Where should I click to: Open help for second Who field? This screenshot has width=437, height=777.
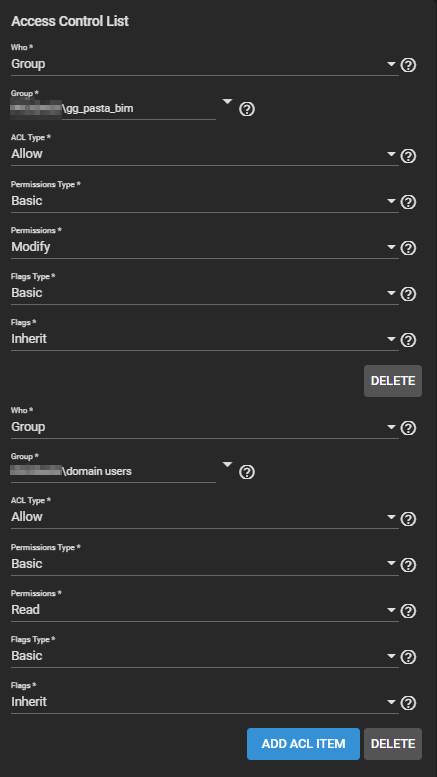(x=408, y=428)
